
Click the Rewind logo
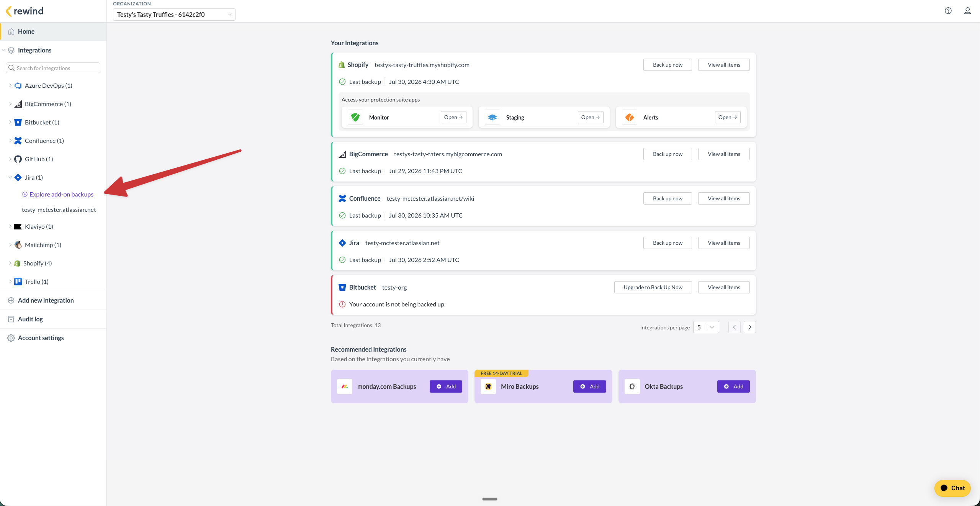coord(25,11)
